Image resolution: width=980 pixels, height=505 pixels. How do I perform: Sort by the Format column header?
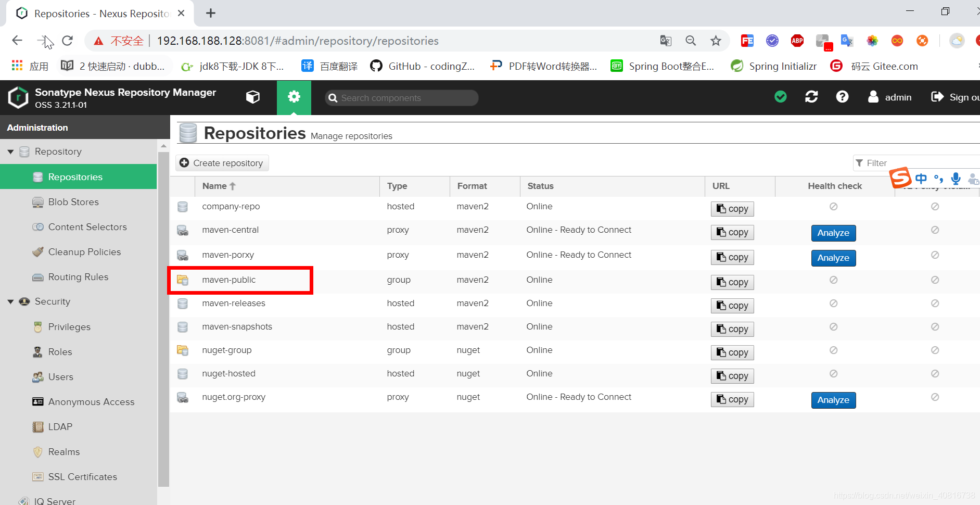[485, 186]
